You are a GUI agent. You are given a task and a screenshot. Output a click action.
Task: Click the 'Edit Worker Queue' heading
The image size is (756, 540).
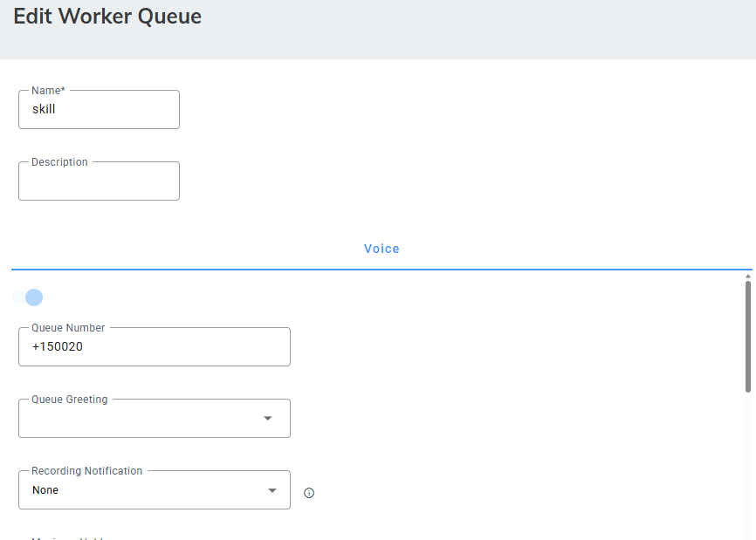click(107, 17)
